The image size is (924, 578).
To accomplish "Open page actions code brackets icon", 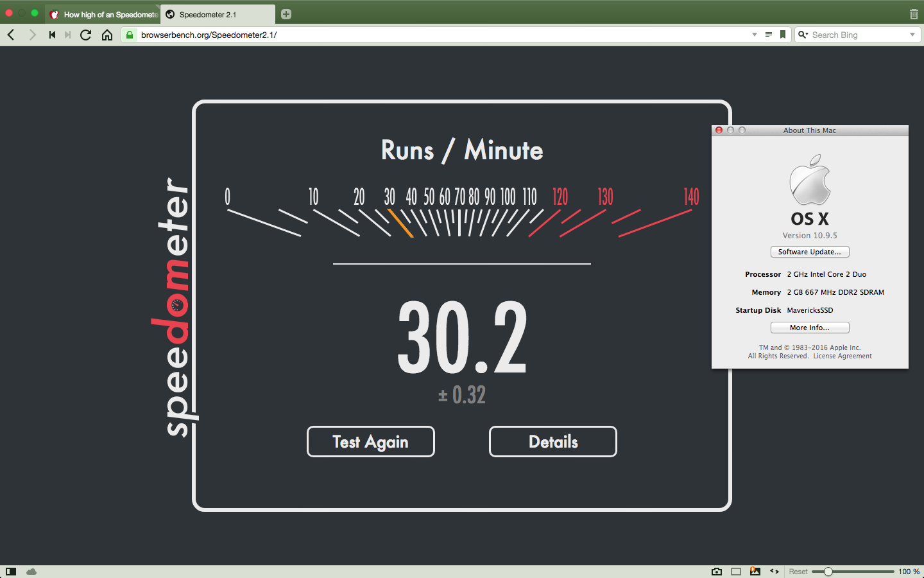I will click(774, 572).
